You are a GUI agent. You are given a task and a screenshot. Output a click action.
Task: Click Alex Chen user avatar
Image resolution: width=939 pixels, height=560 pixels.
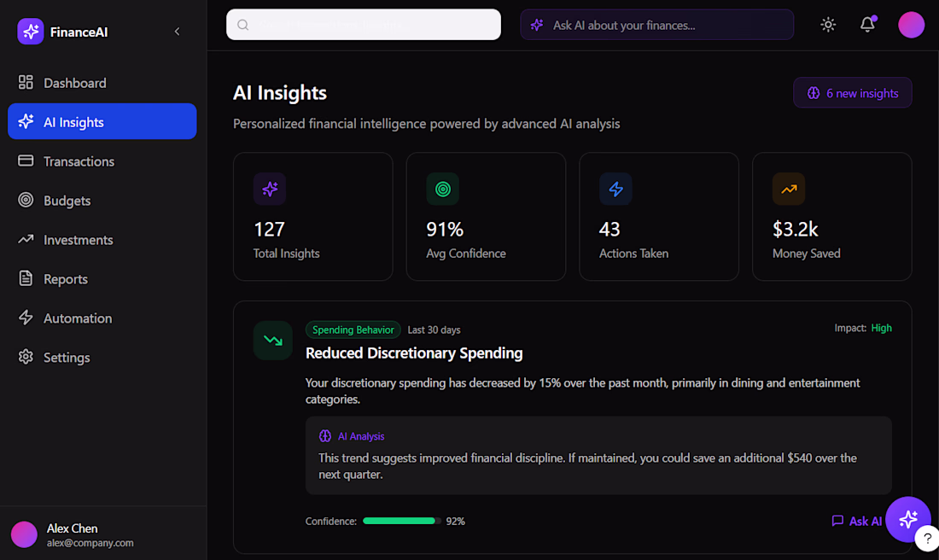tap(24, 534)
